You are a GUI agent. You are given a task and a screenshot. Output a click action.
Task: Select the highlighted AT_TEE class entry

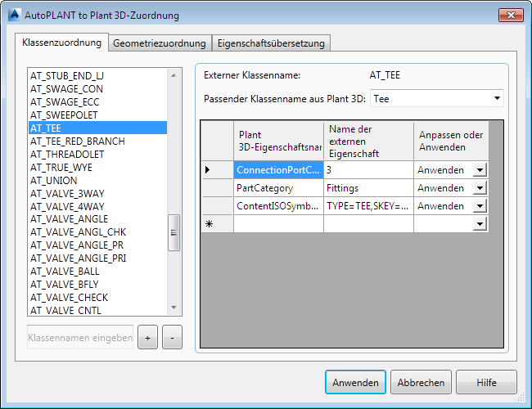pyautogui.click(x=97, y=128)
